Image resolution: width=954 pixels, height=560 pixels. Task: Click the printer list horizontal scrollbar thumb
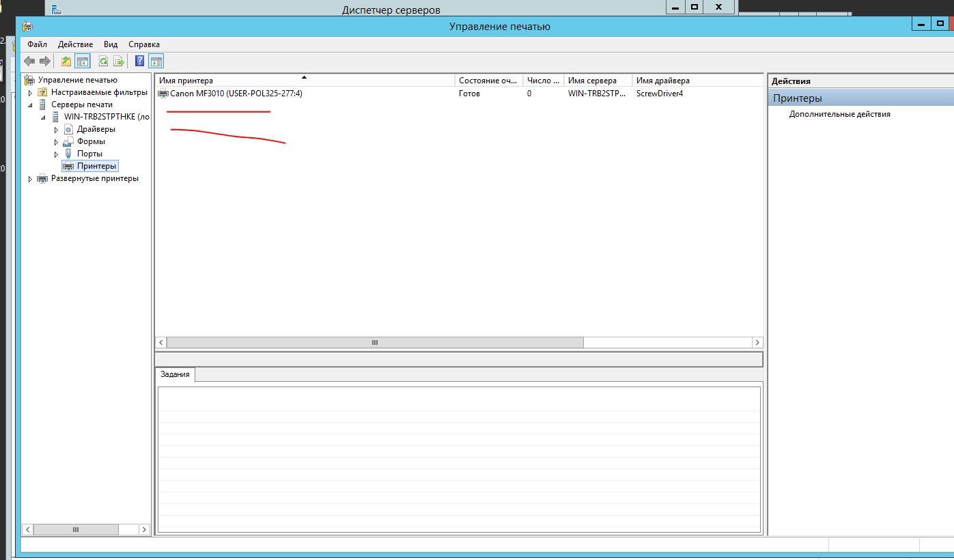click(x=375, y=342)
